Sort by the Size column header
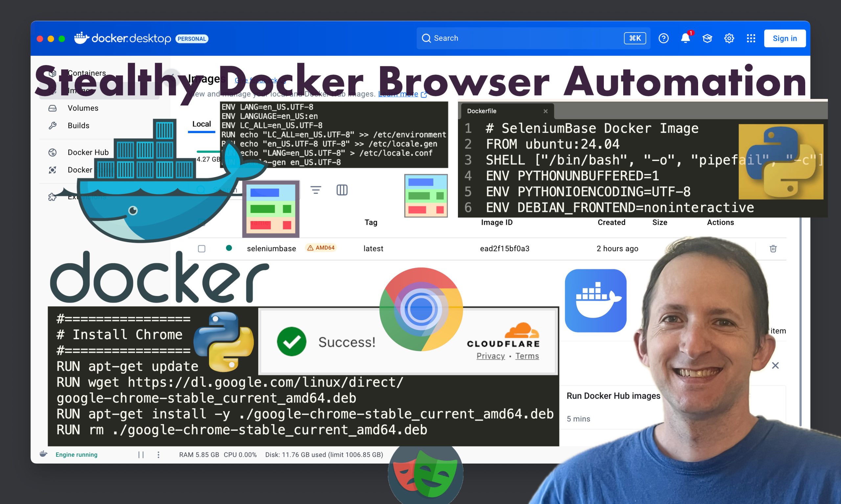The height and width of the screenshot is (504, 841). tap(660, 222)
